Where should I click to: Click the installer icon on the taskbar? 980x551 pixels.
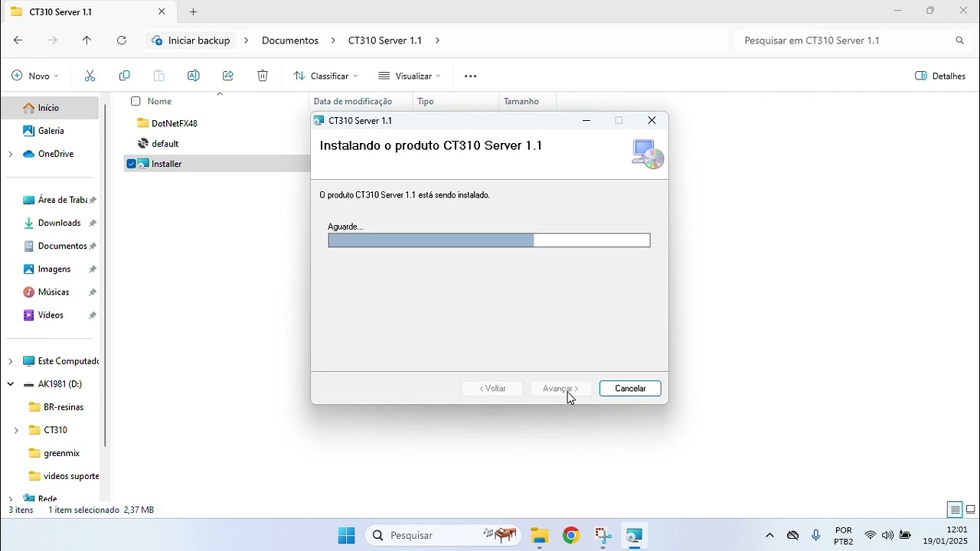[x=635, y=536]
